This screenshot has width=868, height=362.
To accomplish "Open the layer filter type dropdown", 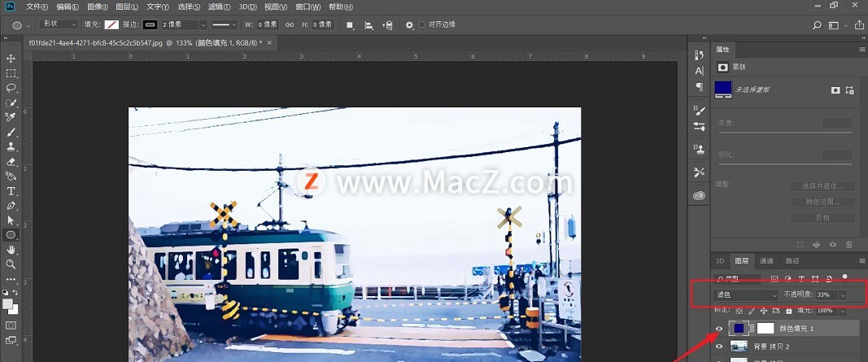I will (739, 278).
